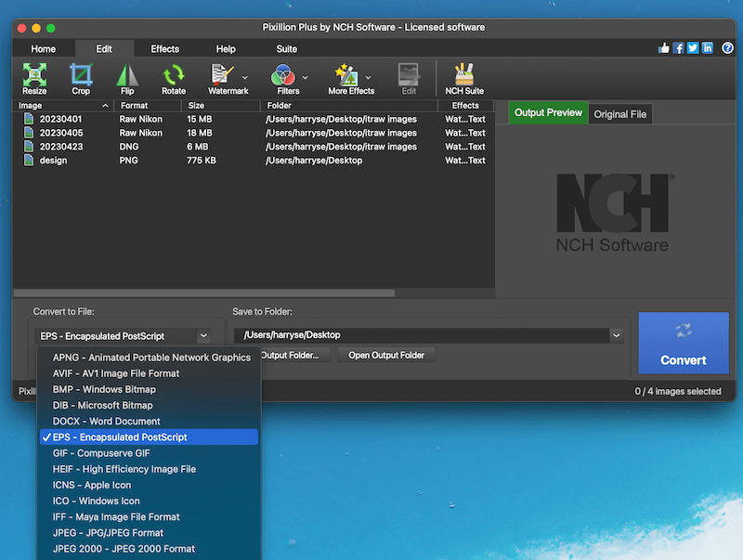Select the Crop tool
The image size is (743, 560).
pyautogui.click(x=81, y=79)
